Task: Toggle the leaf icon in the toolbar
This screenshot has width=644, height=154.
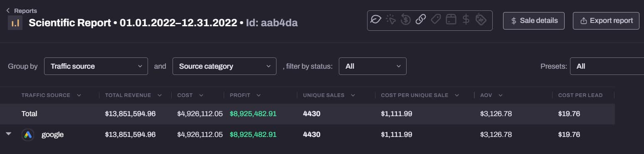Action: point(376,20)
